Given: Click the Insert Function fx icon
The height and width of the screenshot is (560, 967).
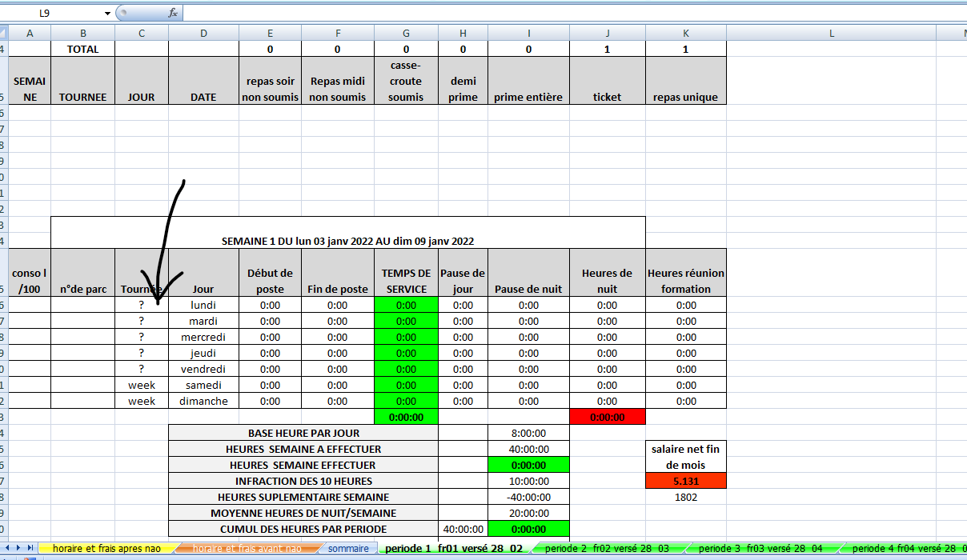Looking at the screenshot, I should coord(173,14).
